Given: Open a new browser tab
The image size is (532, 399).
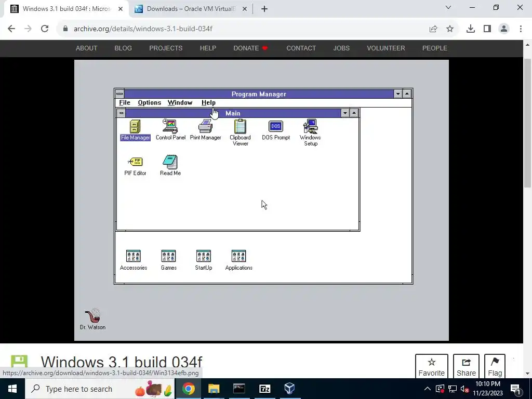Looking at the screenshot, I should [264, 9].
